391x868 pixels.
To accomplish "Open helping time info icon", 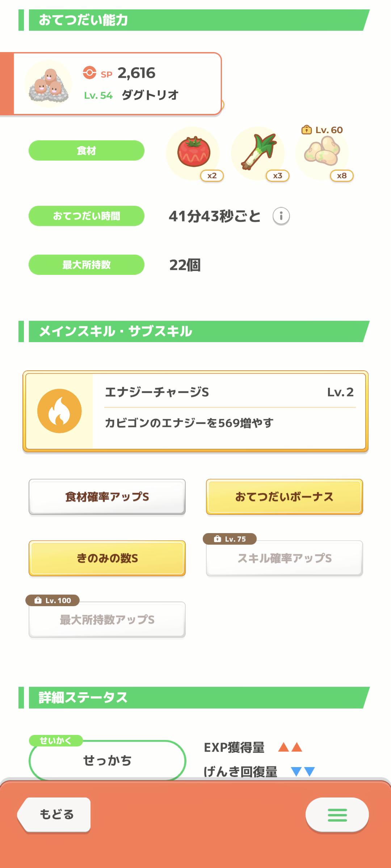I will tap(281, 216).
